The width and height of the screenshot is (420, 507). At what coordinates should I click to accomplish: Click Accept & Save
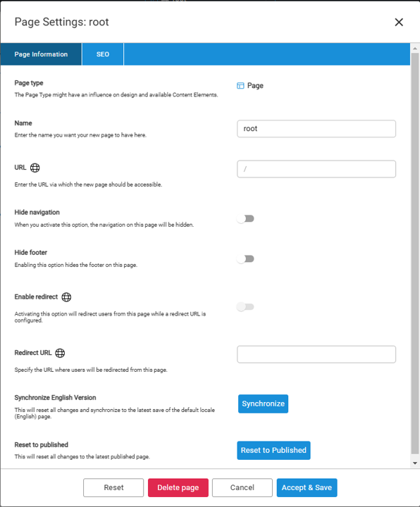point(307,487)
